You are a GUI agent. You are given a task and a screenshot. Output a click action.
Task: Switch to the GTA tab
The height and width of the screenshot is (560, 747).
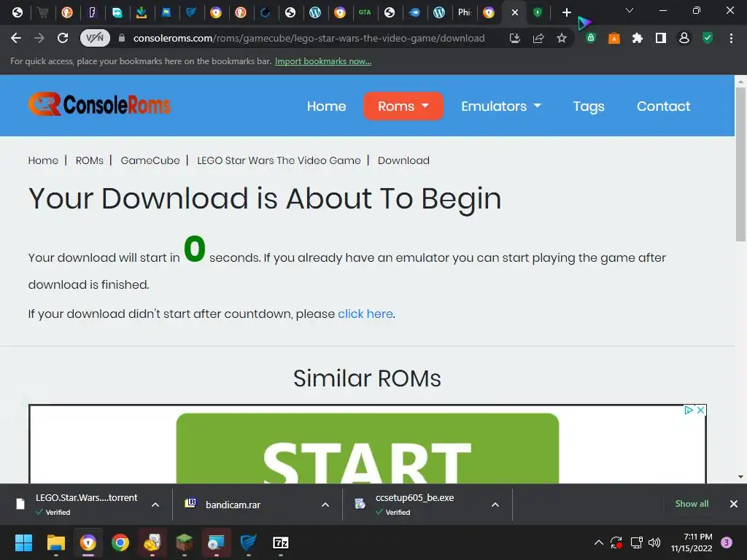pyautogui.click(x=365, y=12)
